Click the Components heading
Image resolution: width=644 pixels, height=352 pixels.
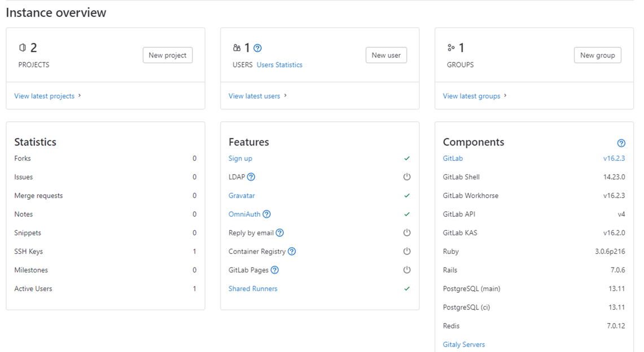(473, 142)
